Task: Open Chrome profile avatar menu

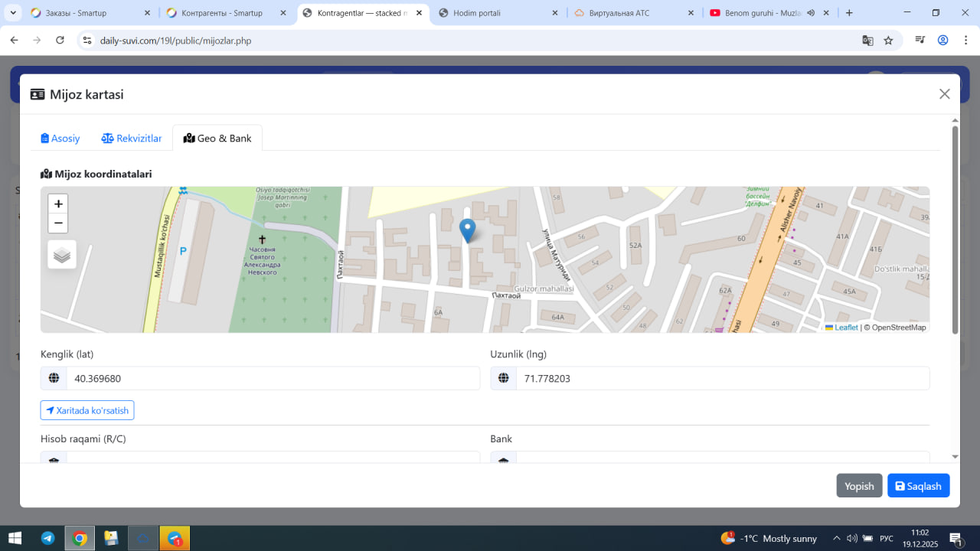Action: [943, 41]
